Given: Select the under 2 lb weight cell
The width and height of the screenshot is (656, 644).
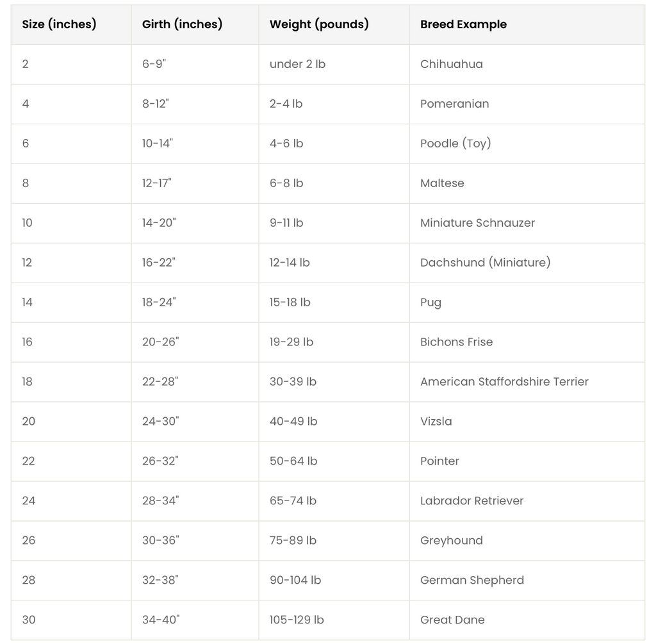Looking at the screenshot, I should click(x=334, y=65).
